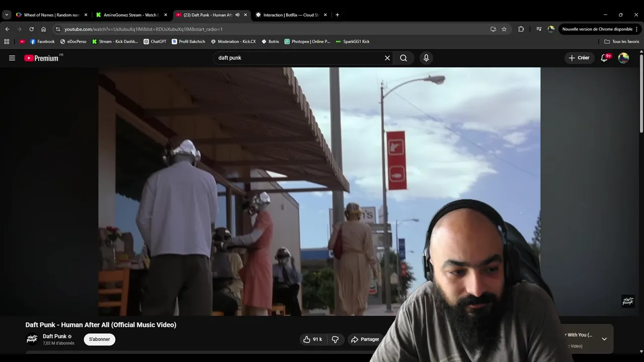Open media controls icon in toolbar

point(539,29)
